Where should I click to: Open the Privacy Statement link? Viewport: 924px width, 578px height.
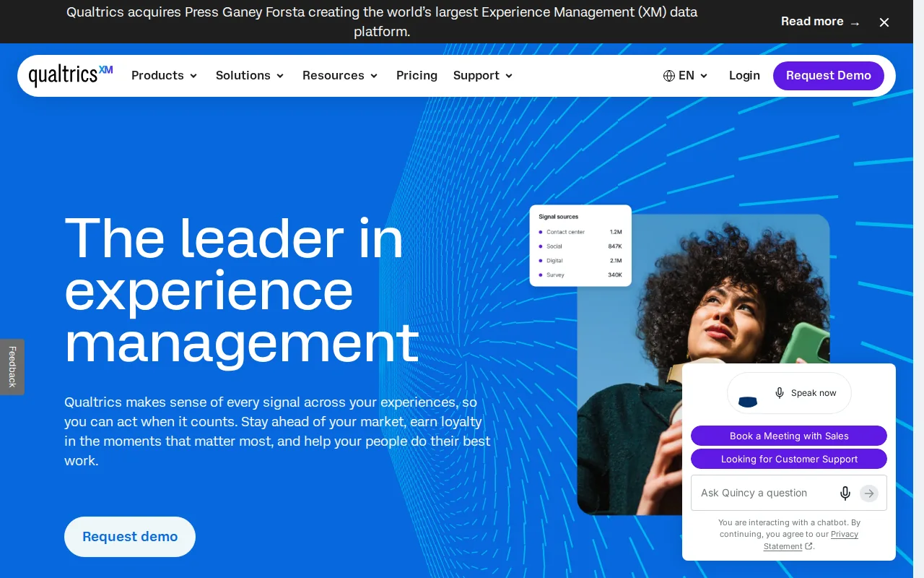(811, 540)
